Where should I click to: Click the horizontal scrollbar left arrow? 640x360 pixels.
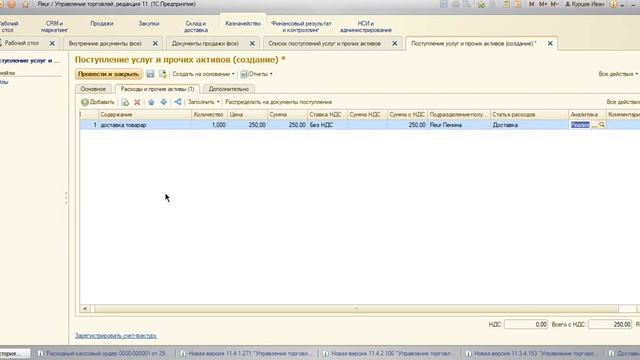point(84,309)
